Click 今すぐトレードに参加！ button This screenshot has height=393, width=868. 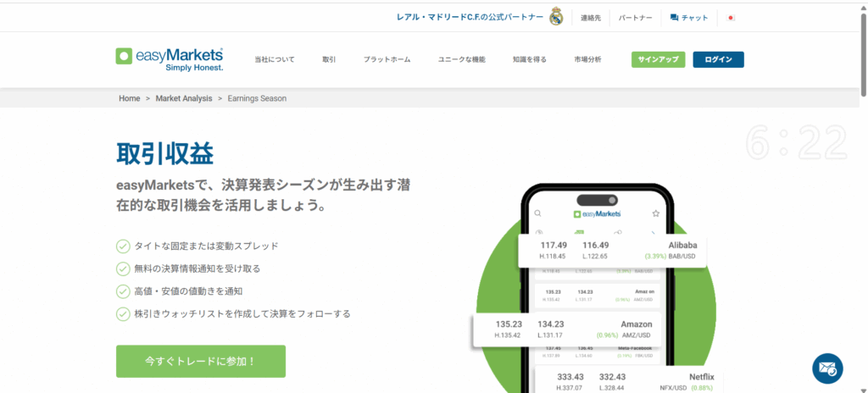click(201, 362)
